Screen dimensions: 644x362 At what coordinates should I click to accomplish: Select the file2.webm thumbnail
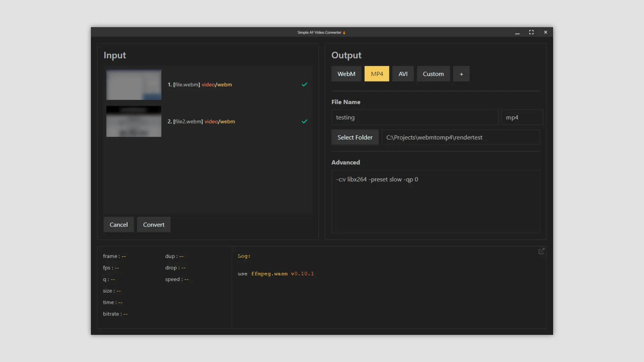click(133, 121)
